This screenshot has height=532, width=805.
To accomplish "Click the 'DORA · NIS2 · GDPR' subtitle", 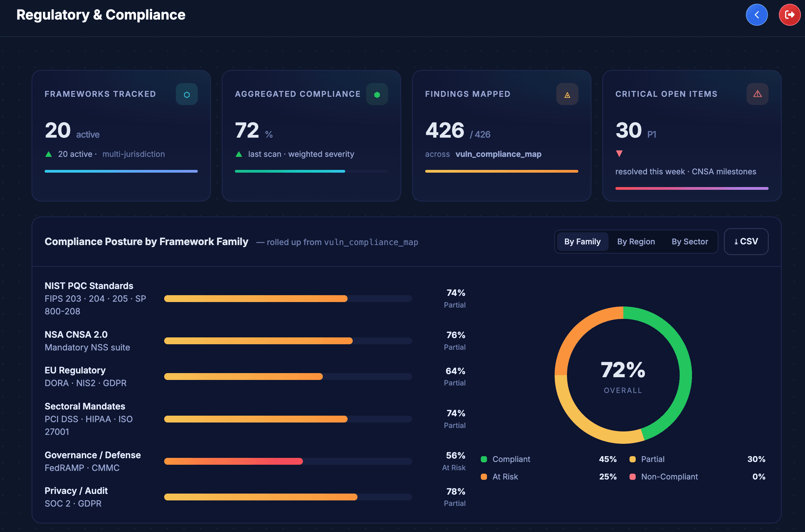I will (x=86, y=383).
